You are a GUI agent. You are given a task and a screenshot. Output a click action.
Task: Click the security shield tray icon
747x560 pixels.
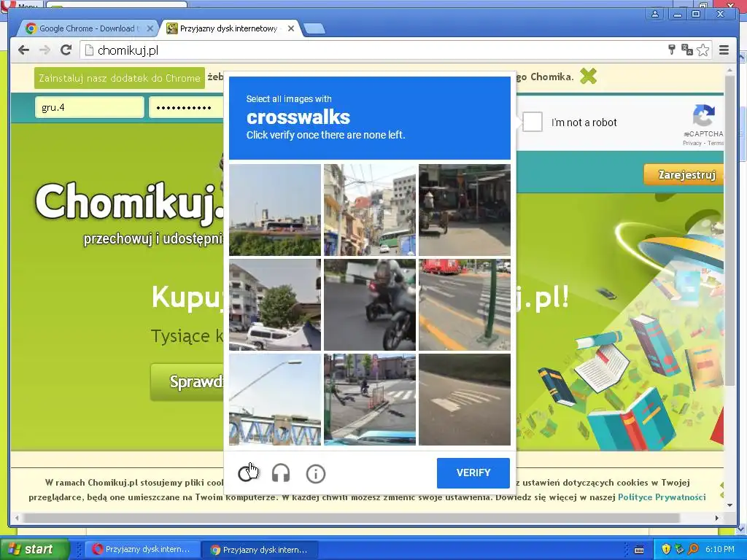(x=666, y=549)
